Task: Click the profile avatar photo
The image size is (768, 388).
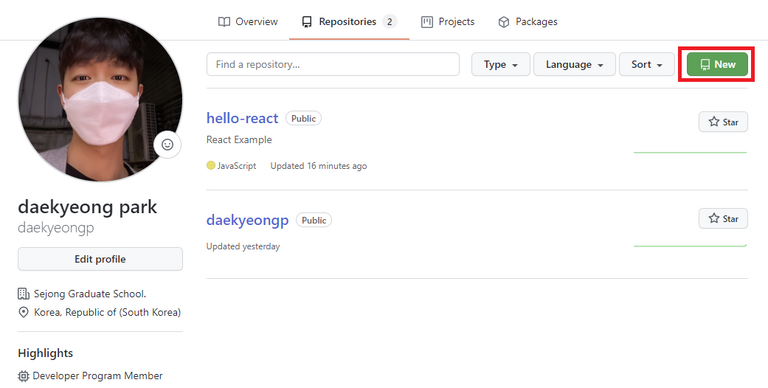Action: click(100, 99)
